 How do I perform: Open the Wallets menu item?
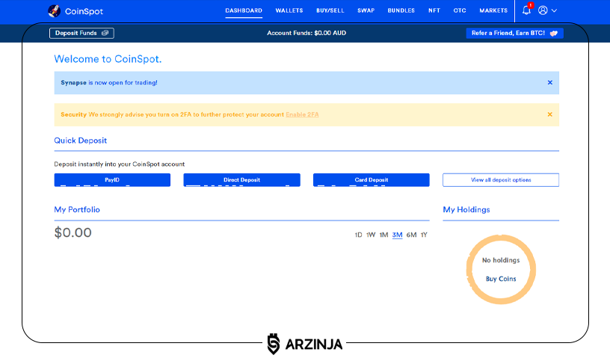coord(289,10)
